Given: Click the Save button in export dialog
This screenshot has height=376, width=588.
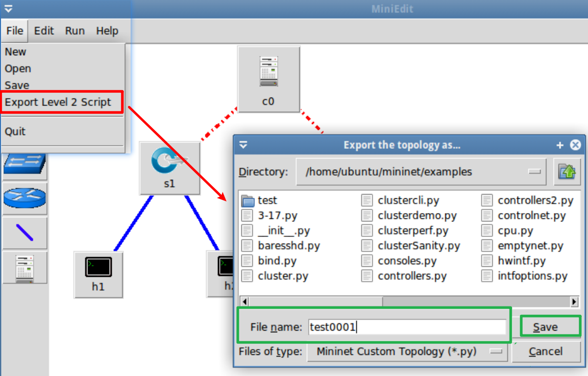Looking at the screenshot, I should click(x=546, y=327).
